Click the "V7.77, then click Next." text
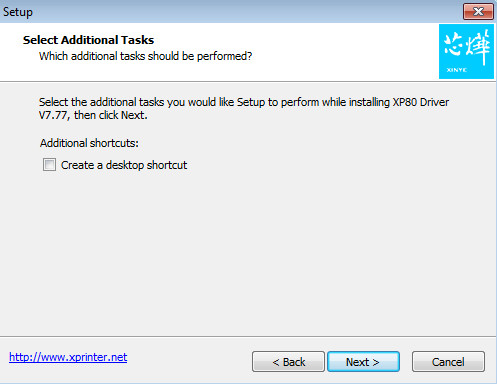Screen dimensions: 497x384 click(93, 115)
